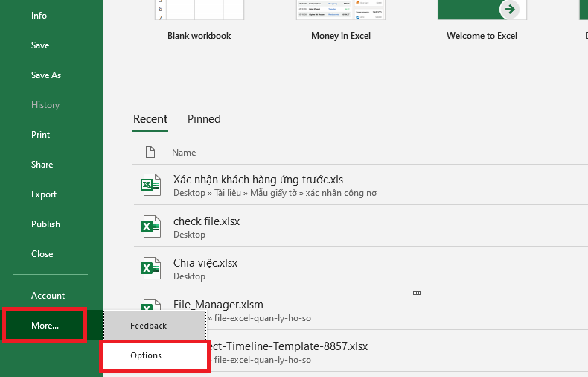Select the Recent tab
Image resolution: width=588 pixels, height=377 pixels.
(x=150, y=119)
